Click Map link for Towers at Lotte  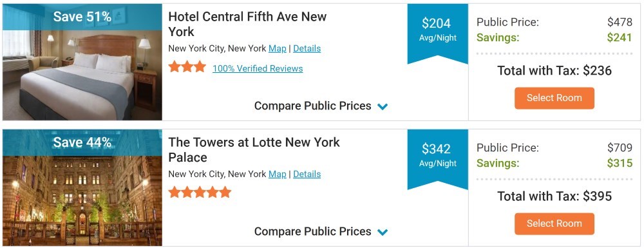coord(277,174)
